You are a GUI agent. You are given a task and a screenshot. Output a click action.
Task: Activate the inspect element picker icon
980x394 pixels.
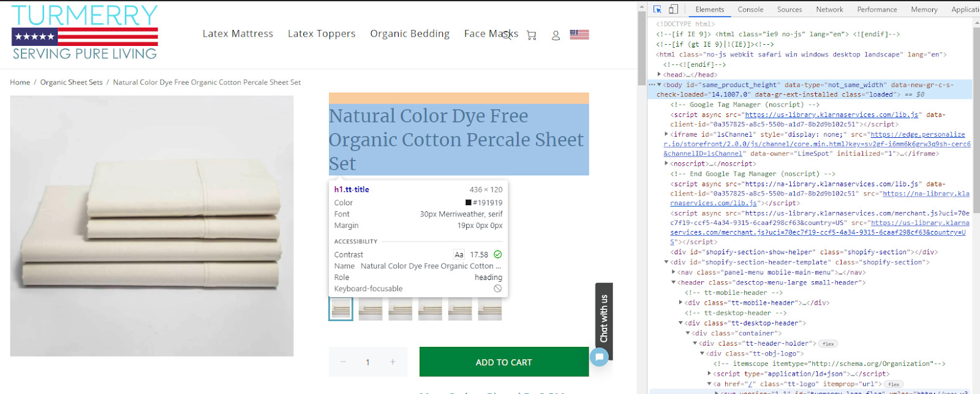[x=657, y=9]
